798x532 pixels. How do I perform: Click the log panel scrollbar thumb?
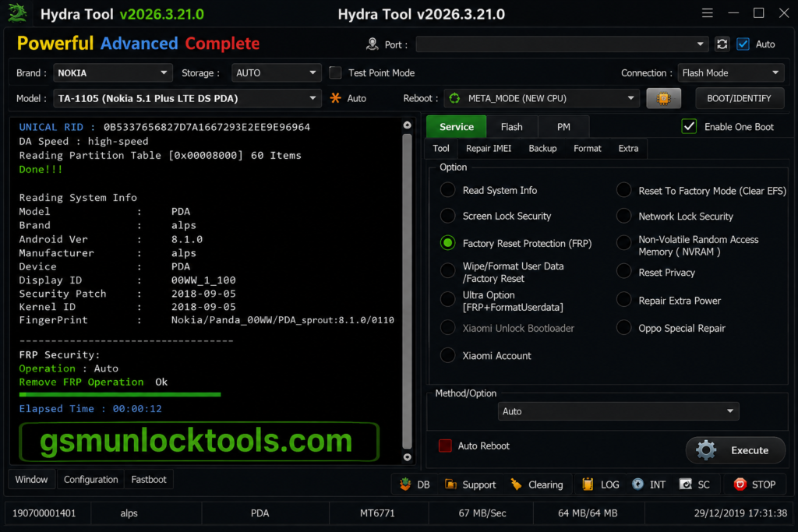pyautogui.click(x=407, y=291)
